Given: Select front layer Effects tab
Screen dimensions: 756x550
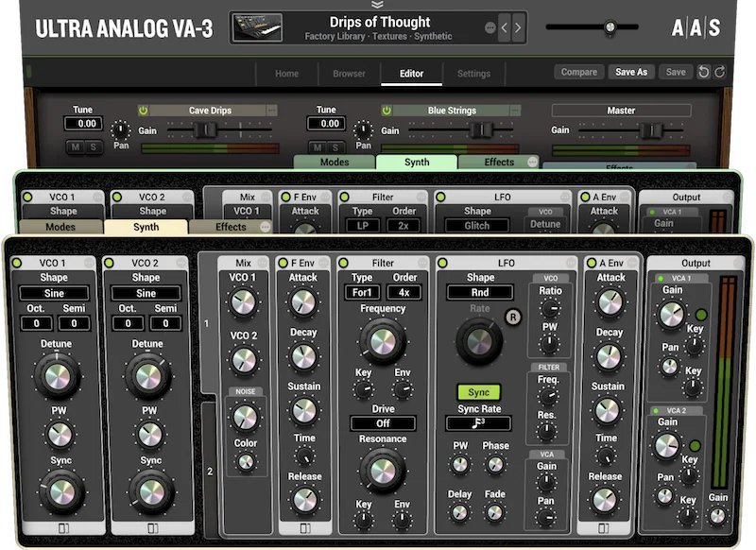Looking at the screenshot, I should click(x=231, y=227).
